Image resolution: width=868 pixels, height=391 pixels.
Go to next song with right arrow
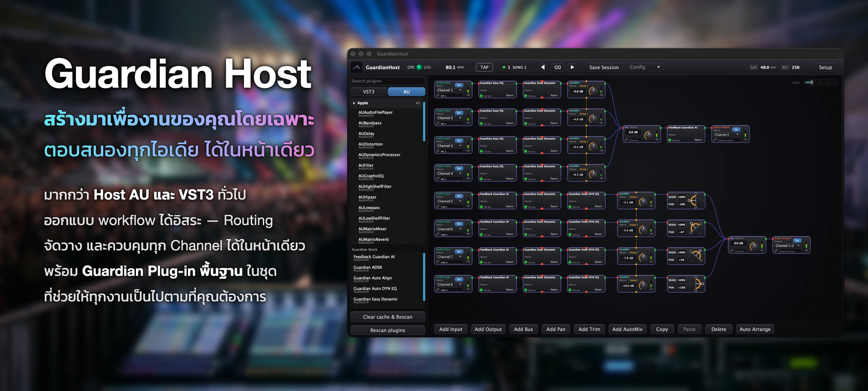pos(572,67)
